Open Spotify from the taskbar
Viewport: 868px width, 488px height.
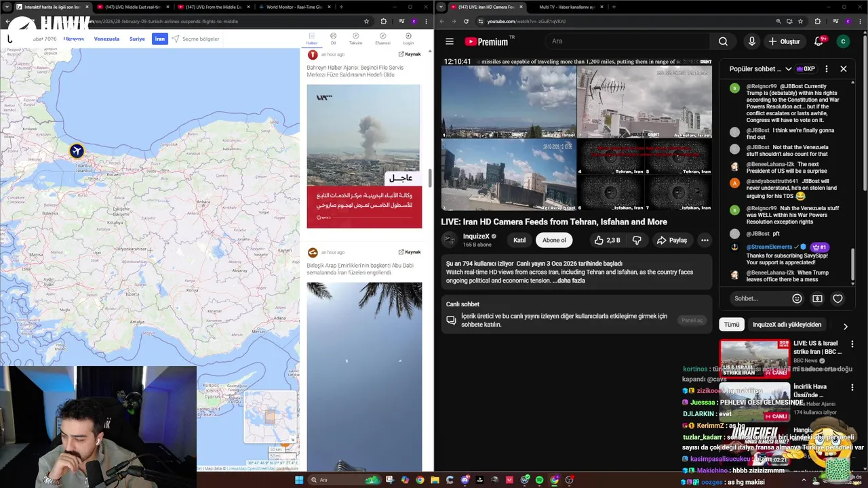coord(539,480)
